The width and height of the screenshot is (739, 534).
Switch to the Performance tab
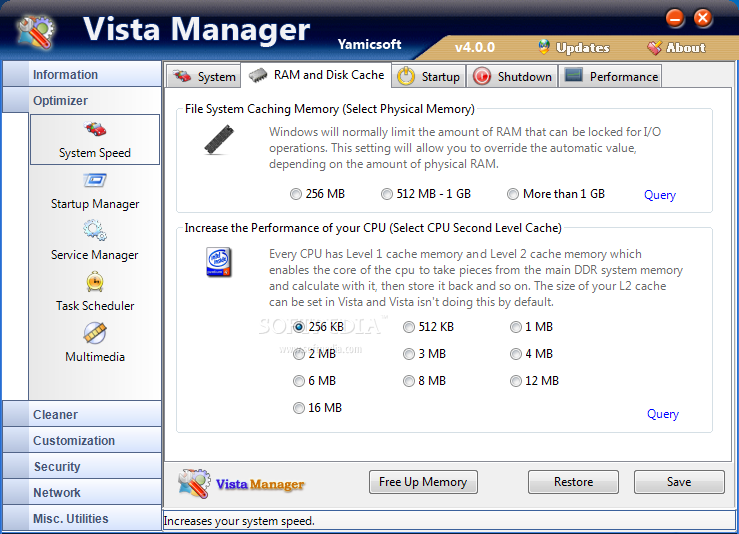[x=610, y=76]
